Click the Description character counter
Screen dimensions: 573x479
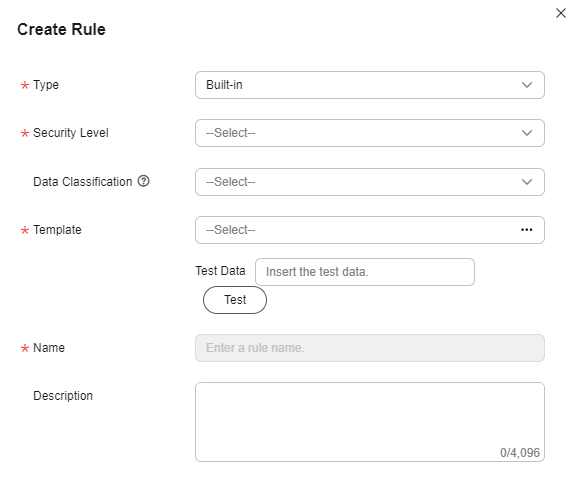520,453
